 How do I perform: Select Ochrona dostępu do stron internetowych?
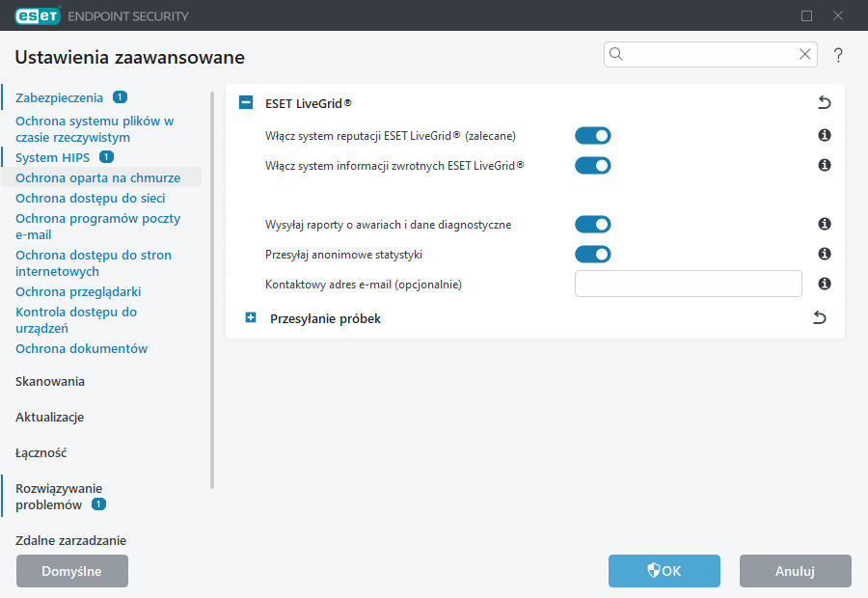tap(94, 263)
